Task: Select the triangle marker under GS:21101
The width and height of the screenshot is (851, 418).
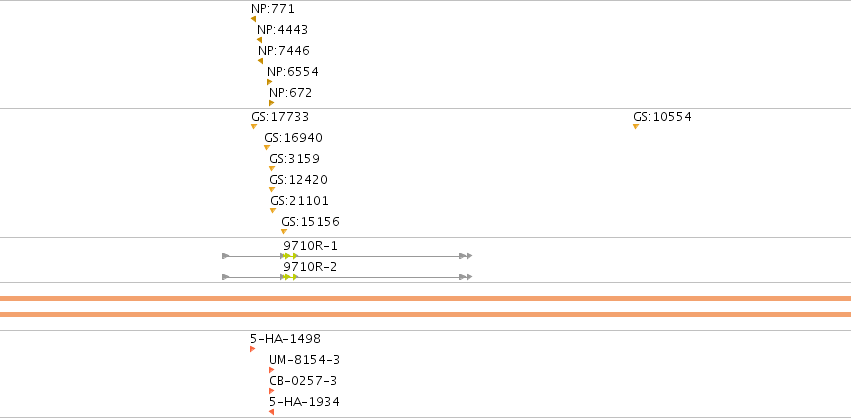Action: click(273, 211)
